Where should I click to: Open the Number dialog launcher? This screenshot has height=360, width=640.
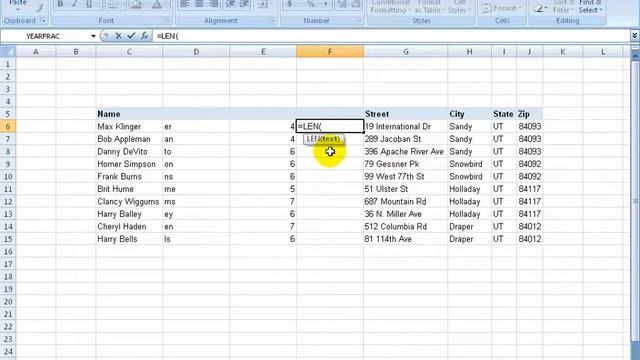point(359,20)
